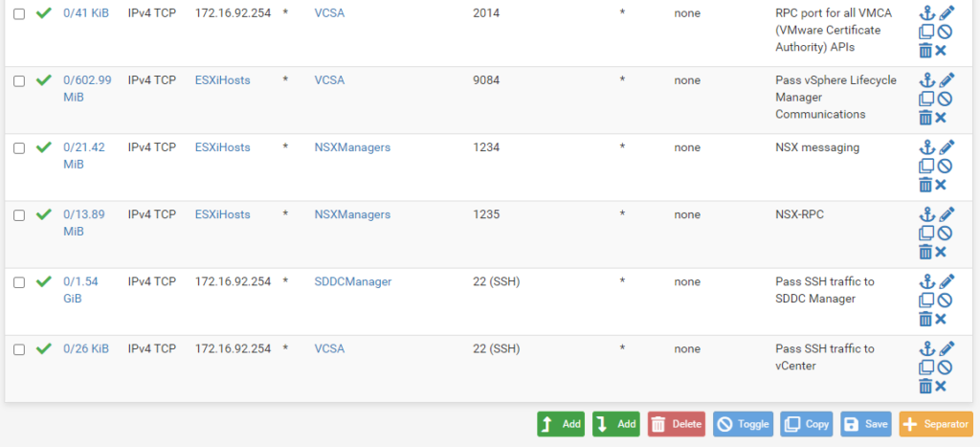The image size is (980, 447).
Task: Open the NSXManagers alias in the port 1235 row
Action: [x=352, y=214]
